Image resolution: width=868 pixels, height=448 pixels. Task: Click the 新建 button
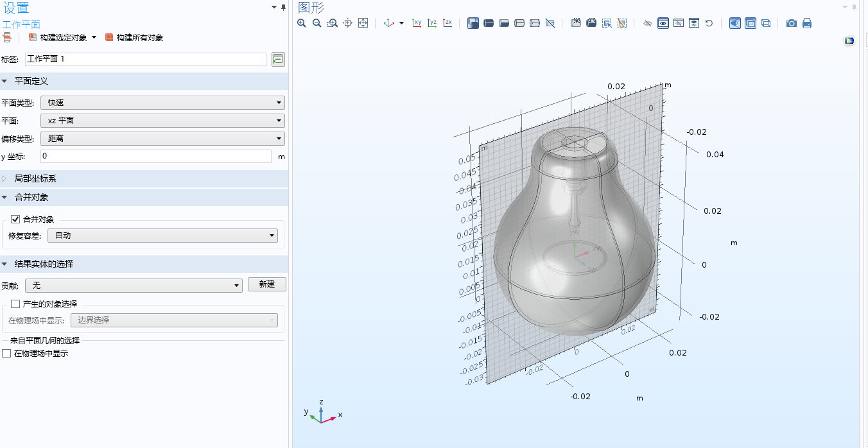coord(267,284)
